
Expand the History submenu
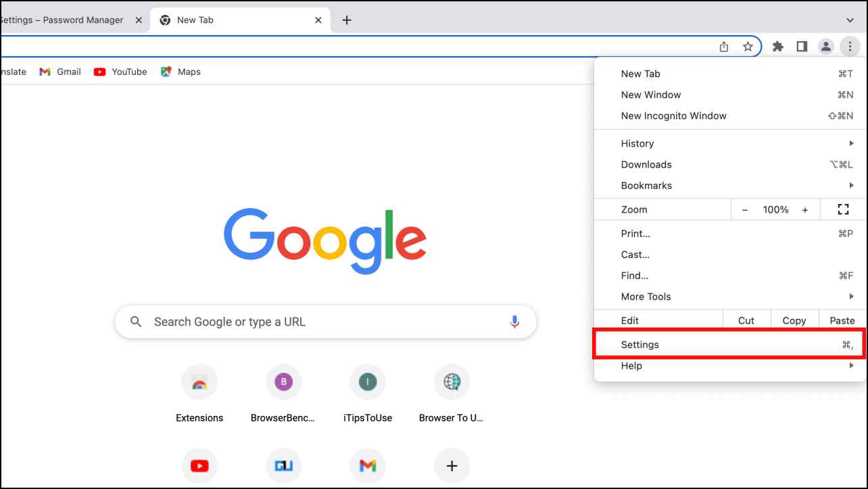tap(730, 143)
